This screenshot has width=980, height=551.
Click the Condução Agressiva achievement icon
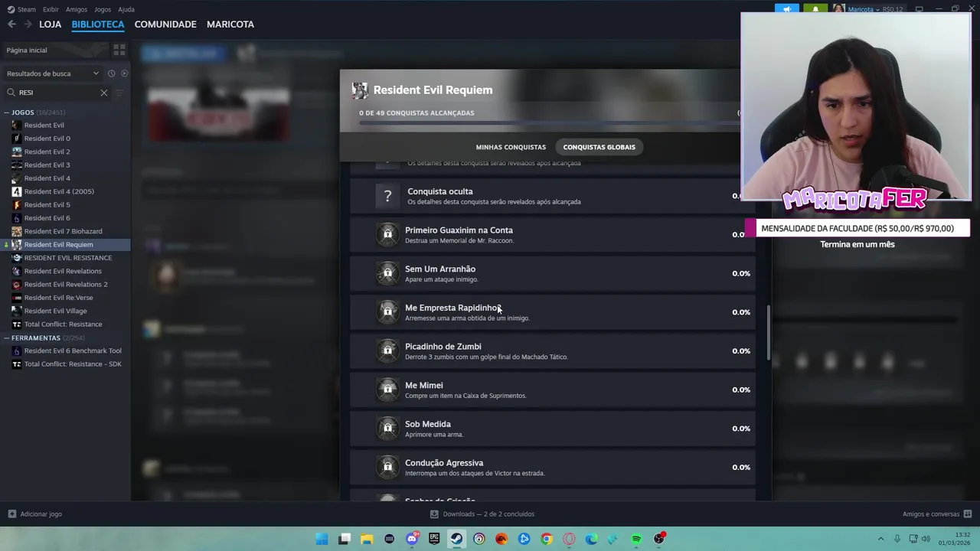[387, 467]
